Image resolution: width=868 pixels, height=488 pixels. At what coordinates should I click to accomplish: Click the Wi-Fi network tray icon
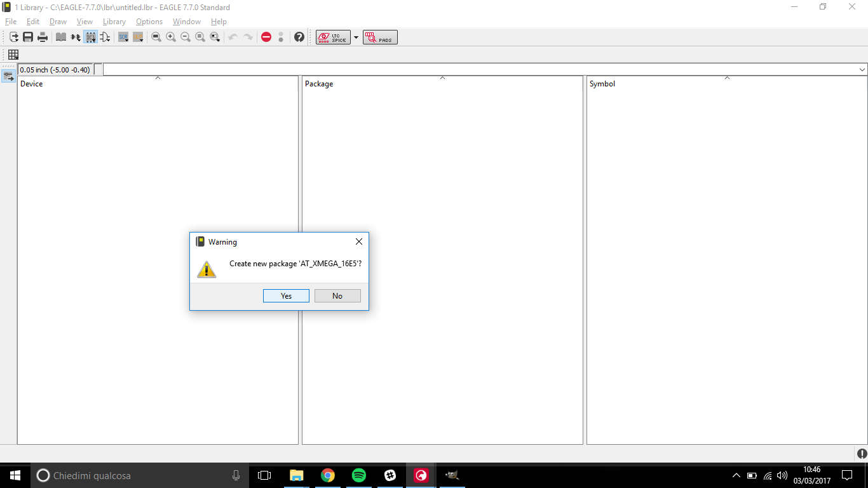pyautogui.click(x=768, y=475)
